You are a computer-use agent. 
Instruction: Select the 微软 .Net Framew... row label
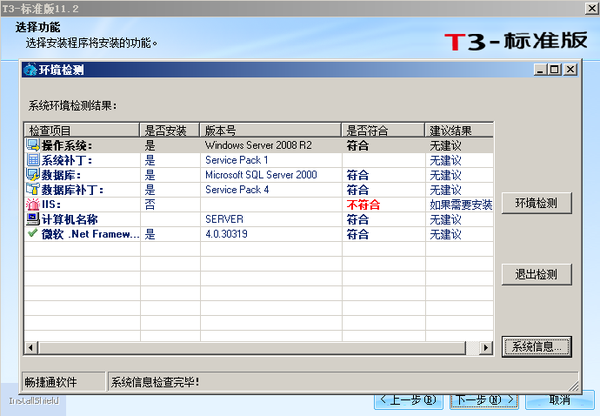(90, 234)
